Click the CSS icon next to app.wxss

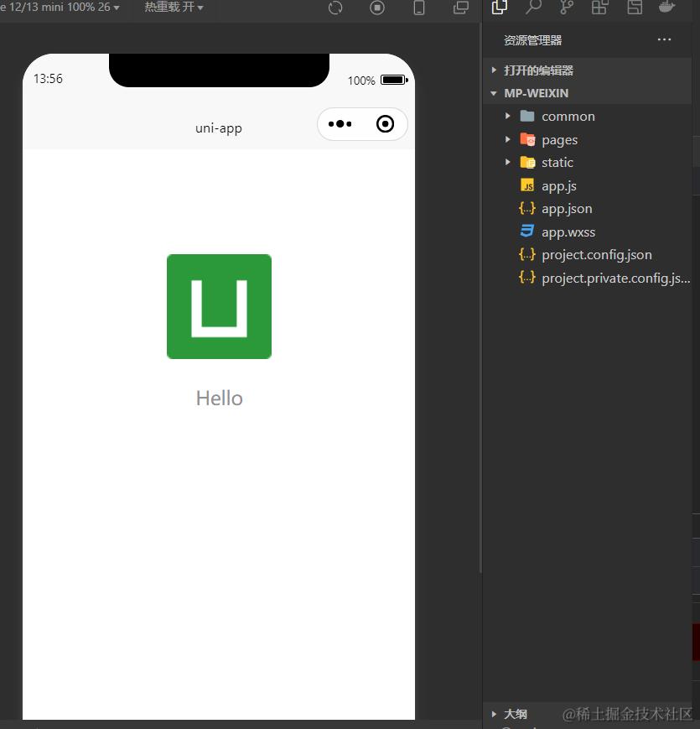527,231
